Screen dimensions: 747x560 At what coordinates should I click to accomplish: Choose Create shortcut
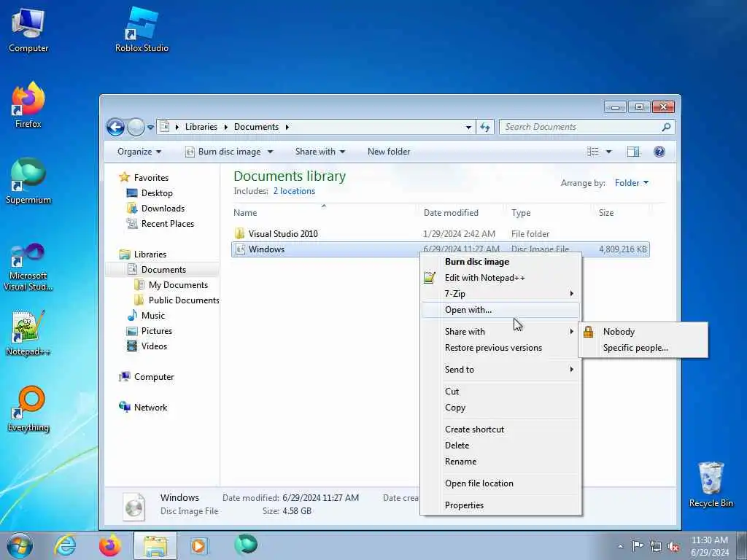tap(500, 429)
